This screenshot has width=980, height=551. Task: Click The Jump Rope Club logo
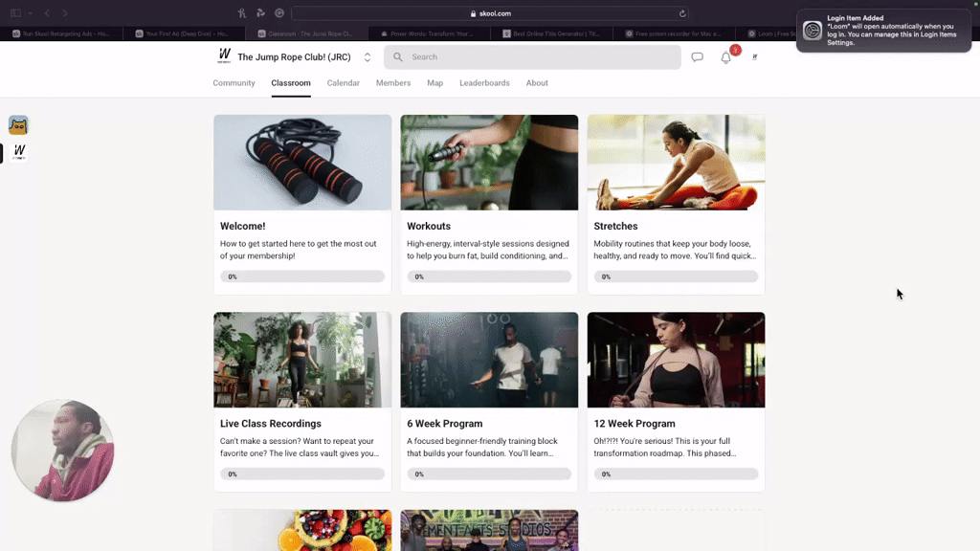224,56
